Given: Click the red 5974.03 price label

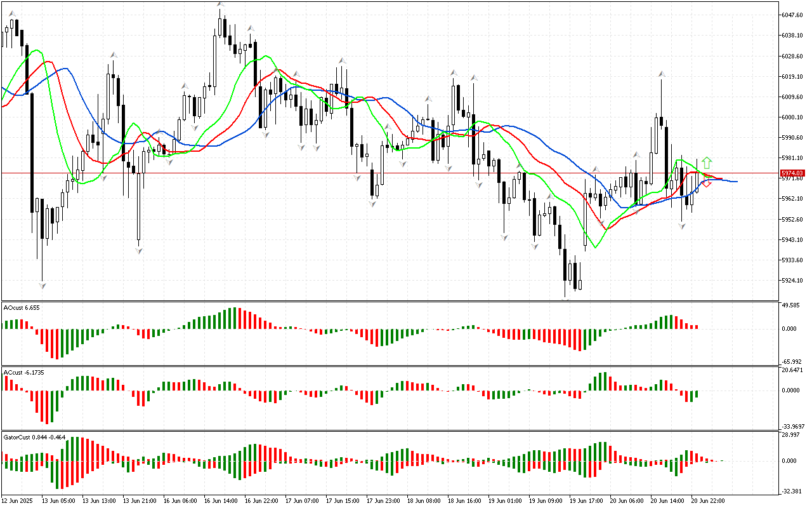Looking at the screenshot, I should tap(792, 173).
